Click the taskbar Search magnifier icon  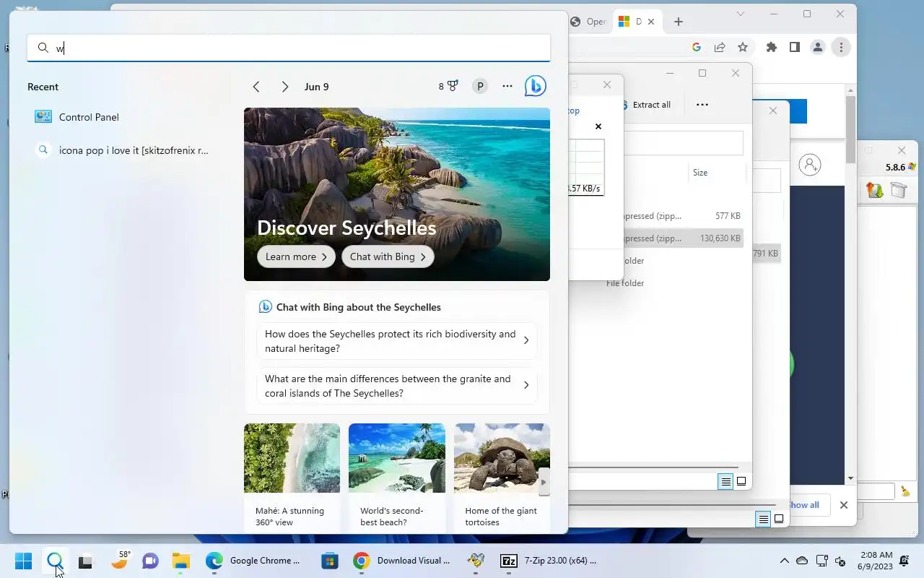55,561
